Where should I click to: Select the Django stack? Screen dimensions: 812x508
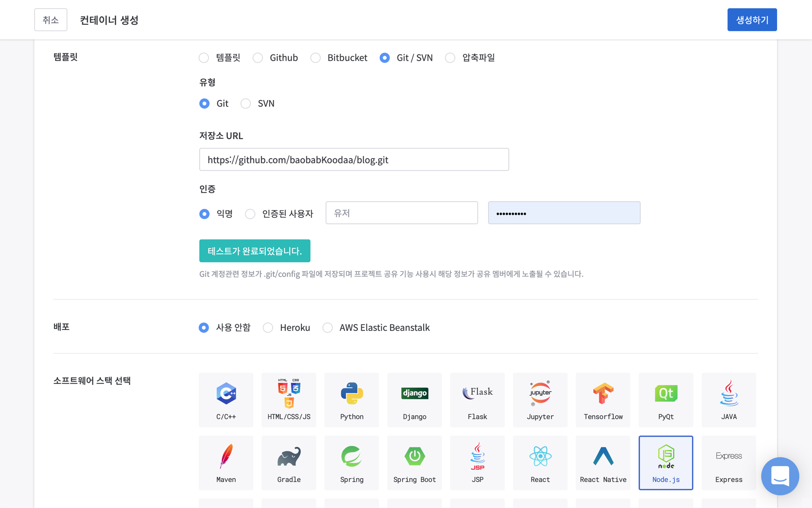pos(414,400)
